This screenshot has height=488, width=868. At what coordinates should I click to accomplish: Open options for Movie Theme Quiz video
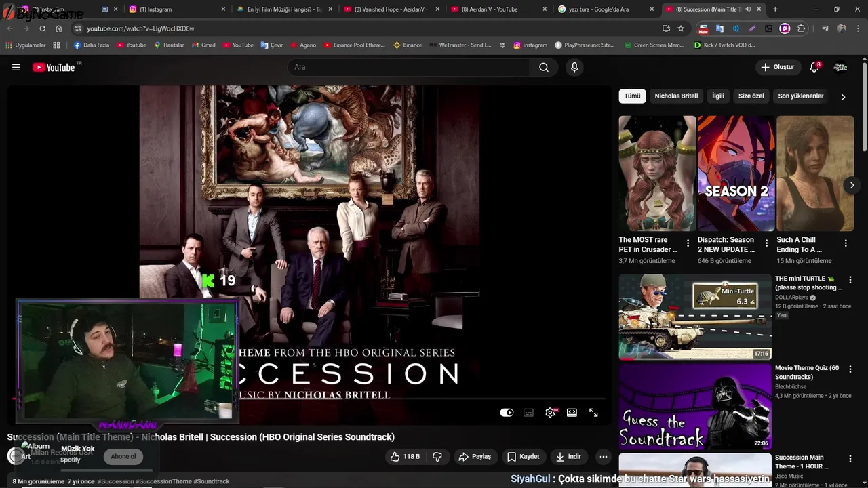coord(850,369)
